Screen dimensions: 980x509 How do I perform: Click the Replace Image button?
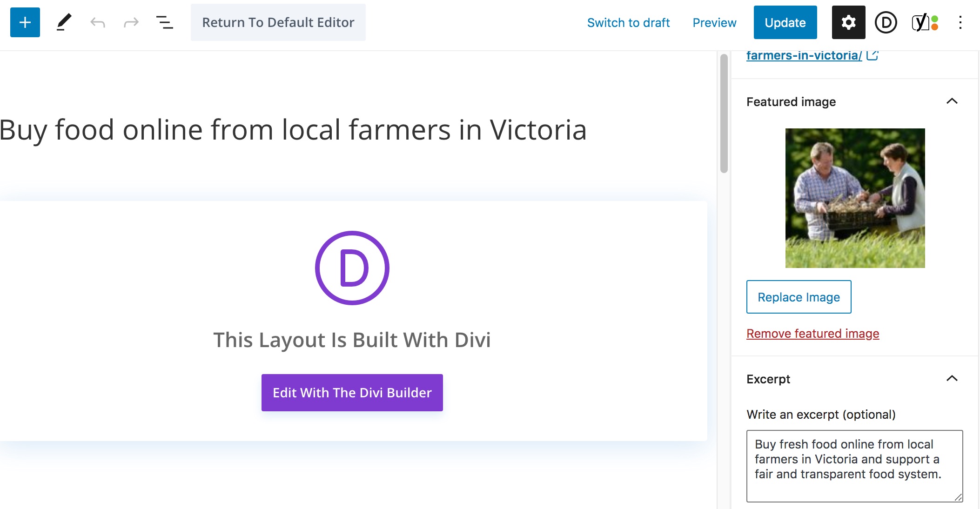(799, 297)
